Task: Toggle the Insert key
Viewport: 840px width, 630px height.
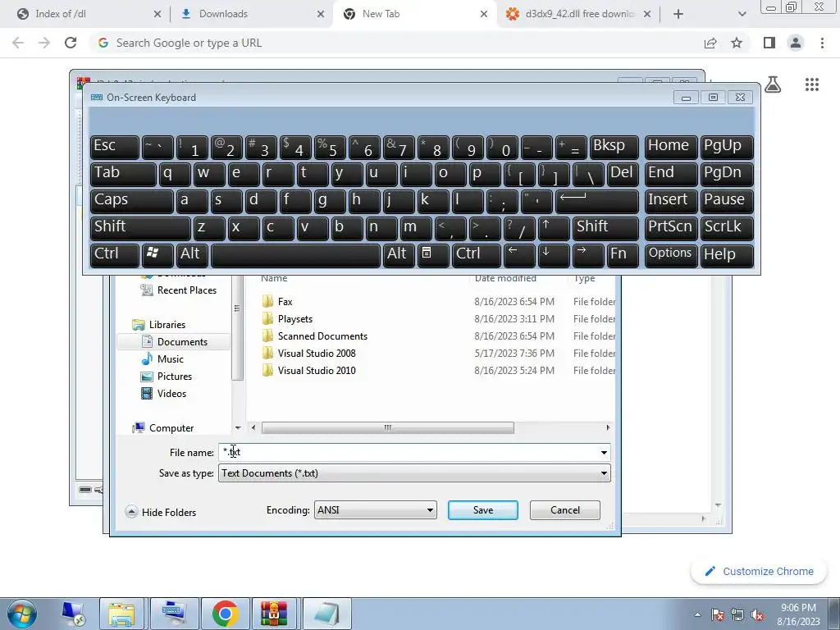Action: pos(671,200)
